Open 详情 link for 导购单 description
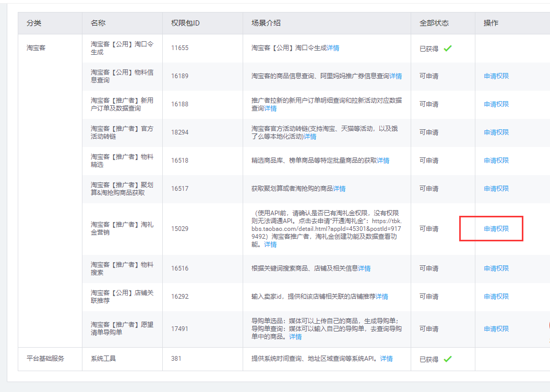 point(295,337)
